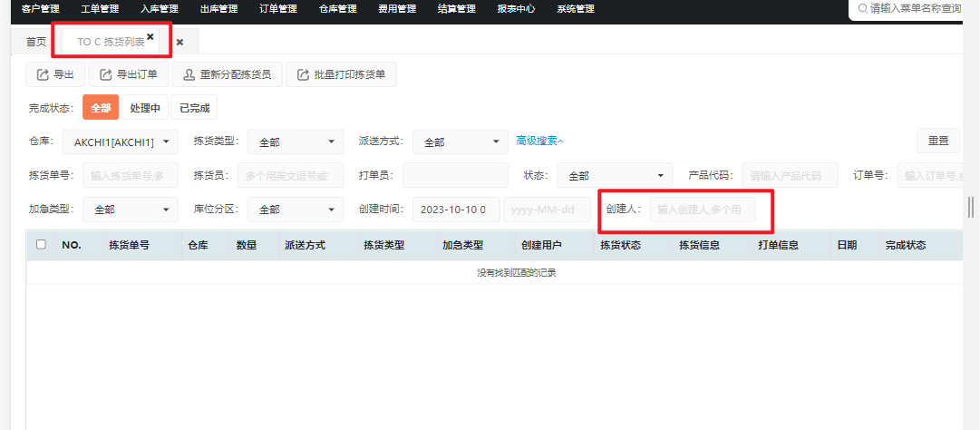The width and height of the screenshot is (980, 430).
Task: Click the 拣货类型 column header
Action: tap(383, 245)
